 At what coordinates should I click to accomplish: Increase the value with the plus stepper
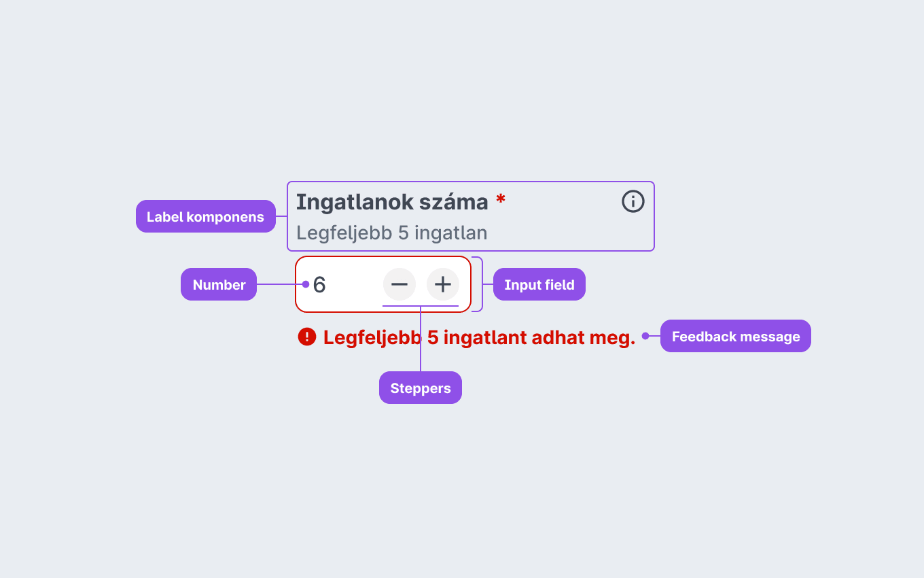(443, 284)
